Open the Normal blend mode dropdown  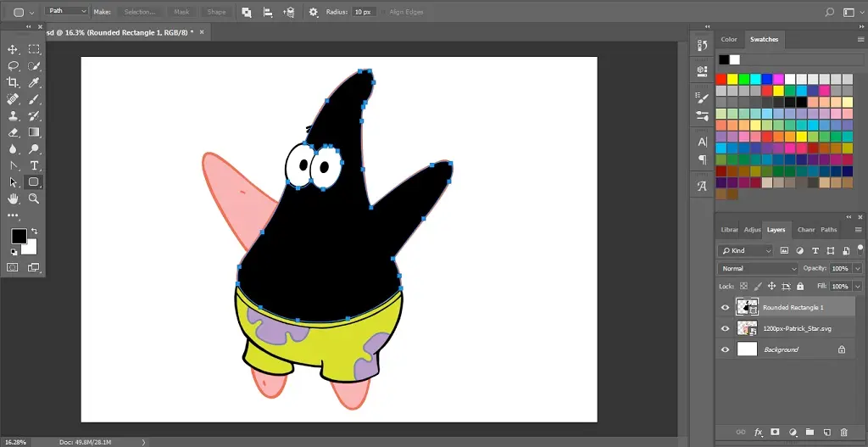(x=758, y=268)
